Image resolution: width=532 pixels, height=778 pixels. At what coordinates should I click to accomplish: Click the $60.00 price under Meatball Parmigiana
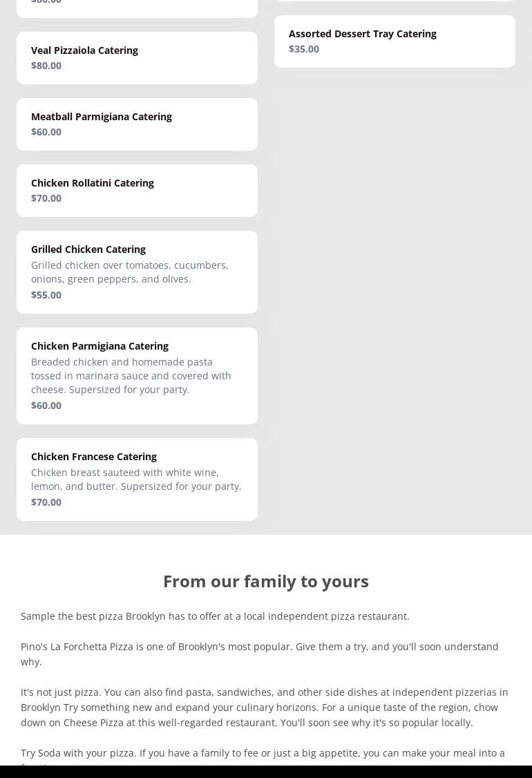click(x=46, y=132)
